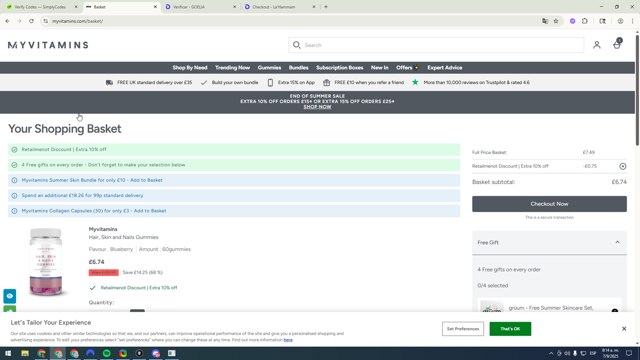
Task: Click the red was-price badge
Action: (x=104, y=272)
